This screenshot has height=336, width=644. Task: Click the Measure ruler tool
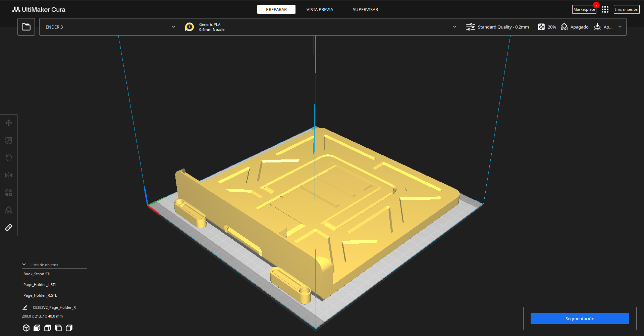click(x=9, y=228)
